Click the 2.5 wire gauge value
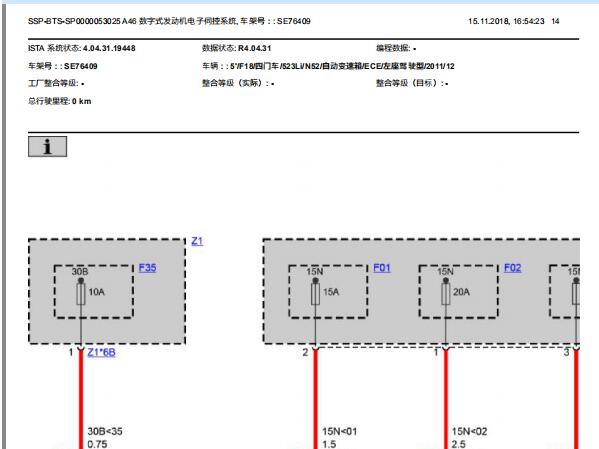 [x=458, y=444]
